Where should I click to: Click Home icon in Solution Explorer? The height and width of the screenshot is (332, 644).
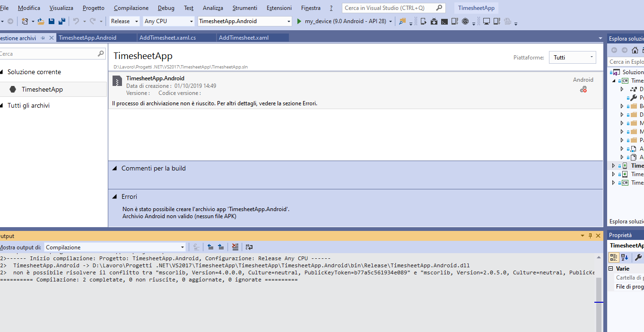point(635,50)
